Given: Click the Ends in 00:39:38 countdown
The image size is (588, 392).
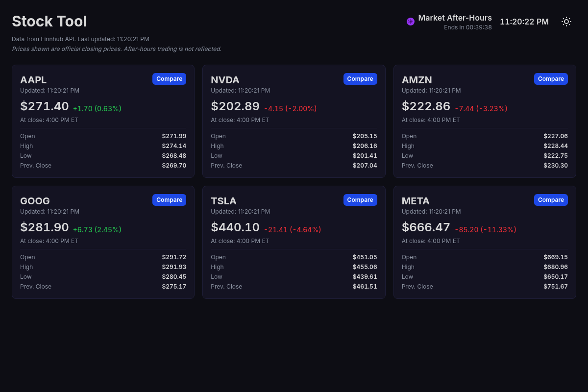Looking at the screenshot, I should (x=468, y=27).
